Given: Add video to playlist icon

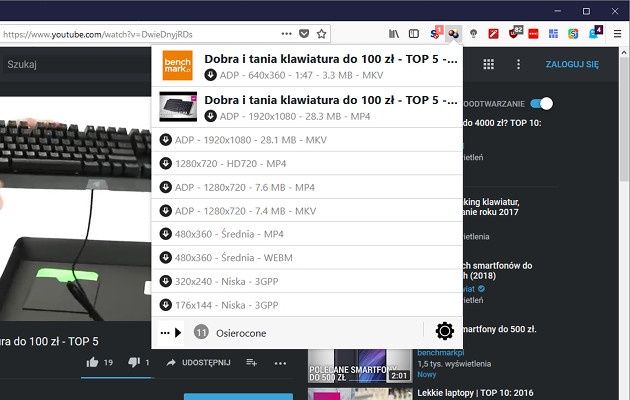Looking at the screenshot, I should (252, 362).
